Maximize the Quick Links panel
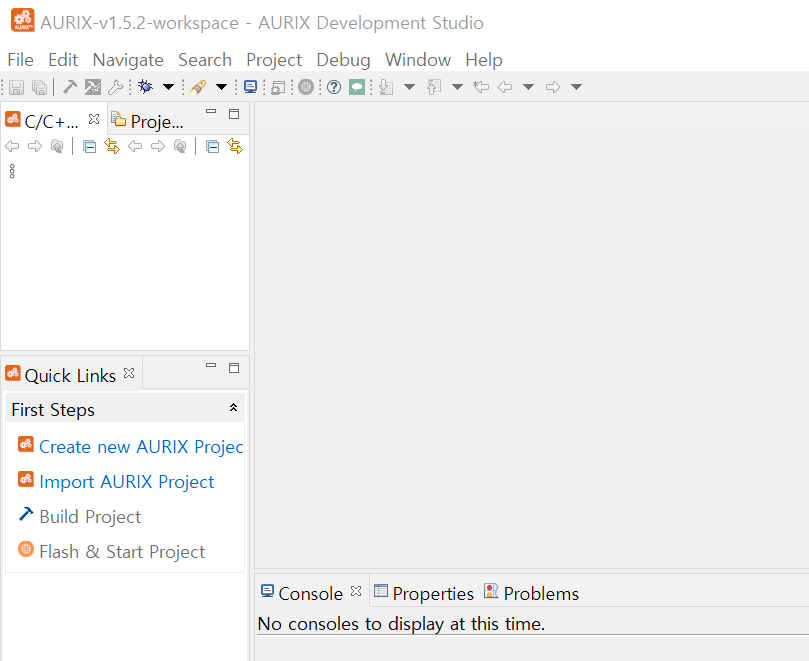This screenshot has height=661, width=809. pos(234,368)
